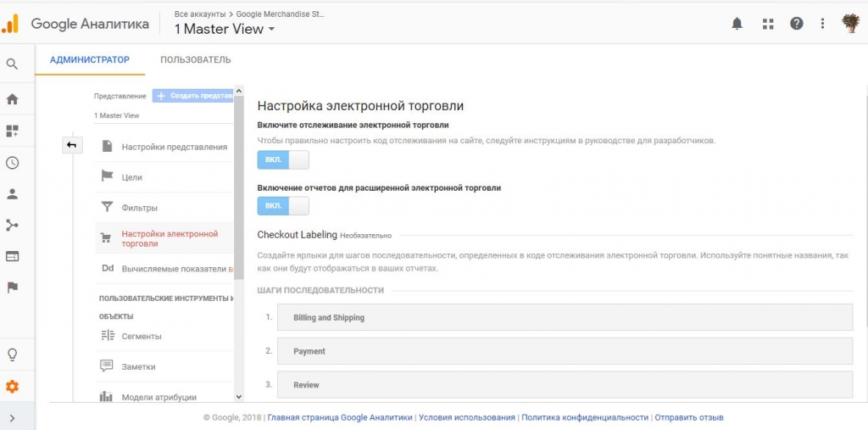Open Discover lightbulb icon

[x=12, y=355]
